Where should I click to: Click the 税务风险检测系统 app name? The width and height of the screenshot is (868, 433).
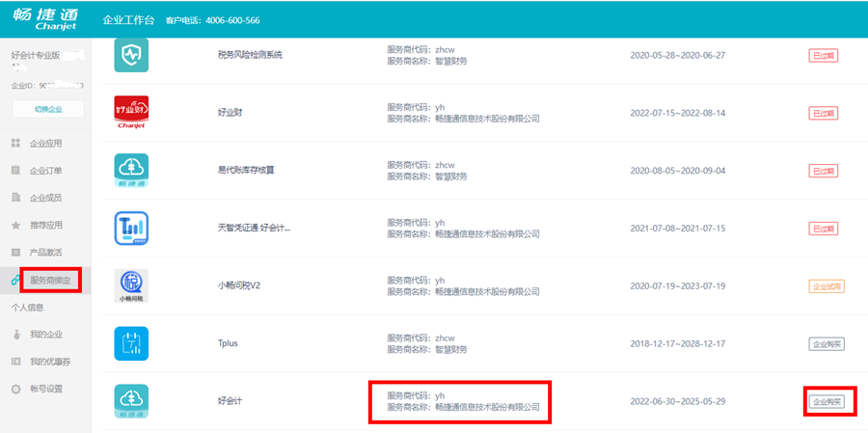tap(251, 55)
